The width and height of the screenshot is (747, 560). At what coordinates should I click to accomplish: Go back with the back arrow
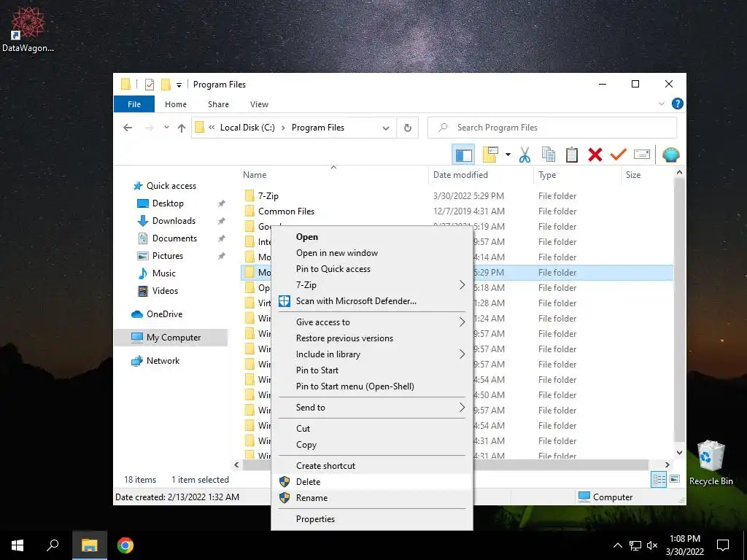click(128, 128)
